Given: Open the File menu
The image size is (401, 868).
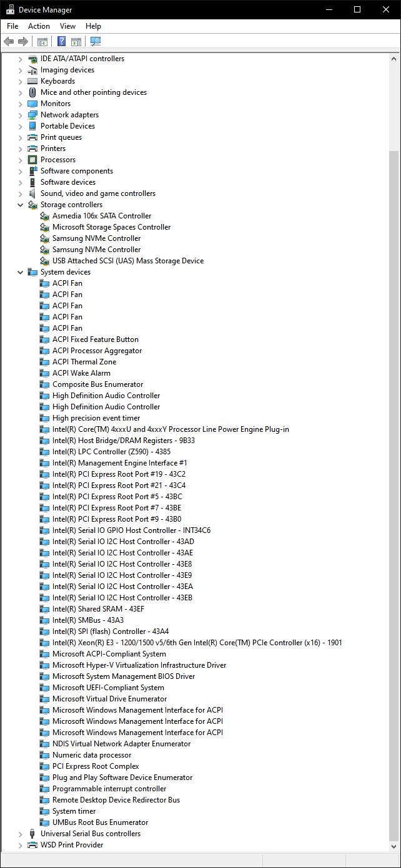Looking at the screenshot, I should click(x=12, y=26).
